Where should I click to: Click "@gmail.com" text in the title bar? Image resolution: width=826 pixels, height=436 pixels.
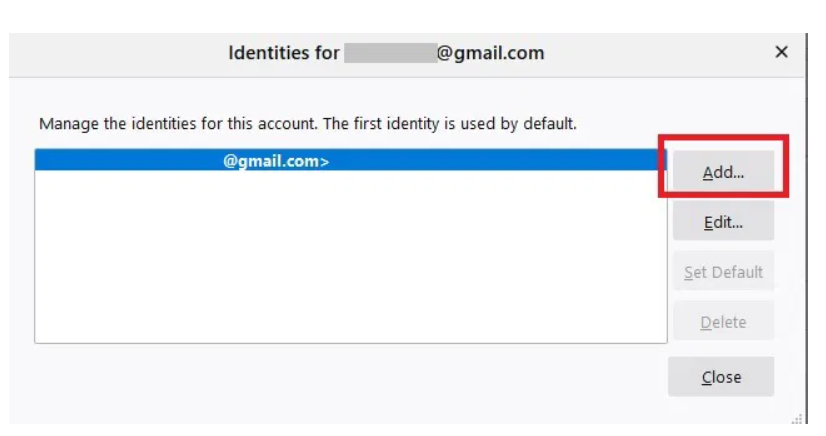click(x=491, y=53)
